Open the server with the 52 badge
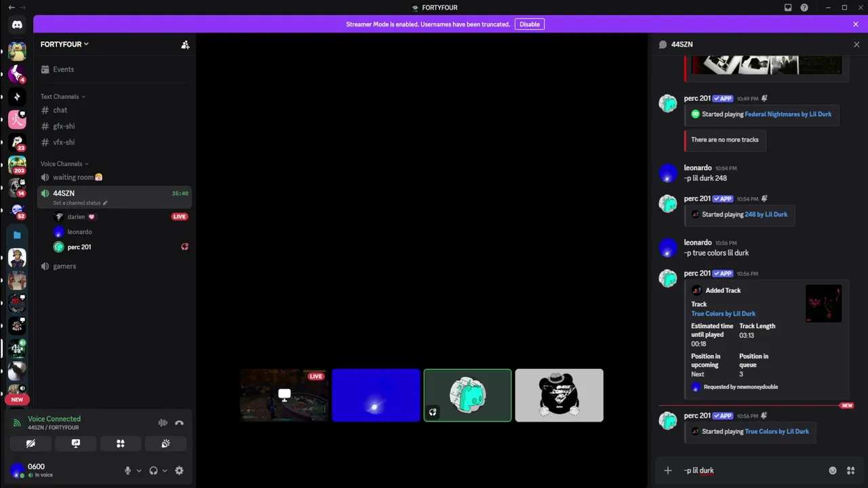This screenshot has height=488, width=868. [17, 211]
